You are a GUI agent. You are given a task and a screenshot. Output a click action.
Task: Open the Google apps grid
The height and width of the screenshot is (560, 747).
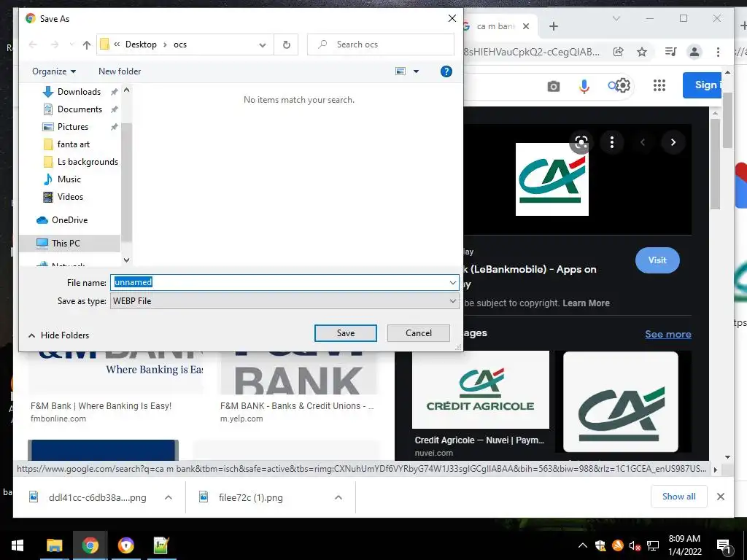(659, 86)
